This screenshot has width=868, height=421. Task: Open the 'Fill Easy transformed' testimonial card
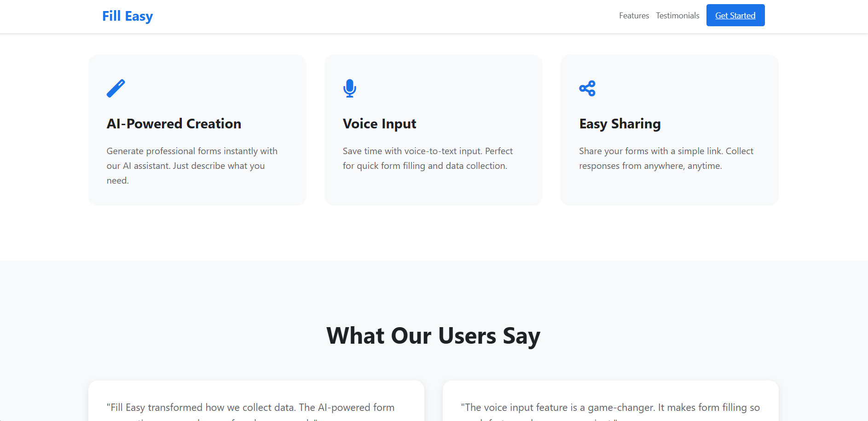(256, 405)
